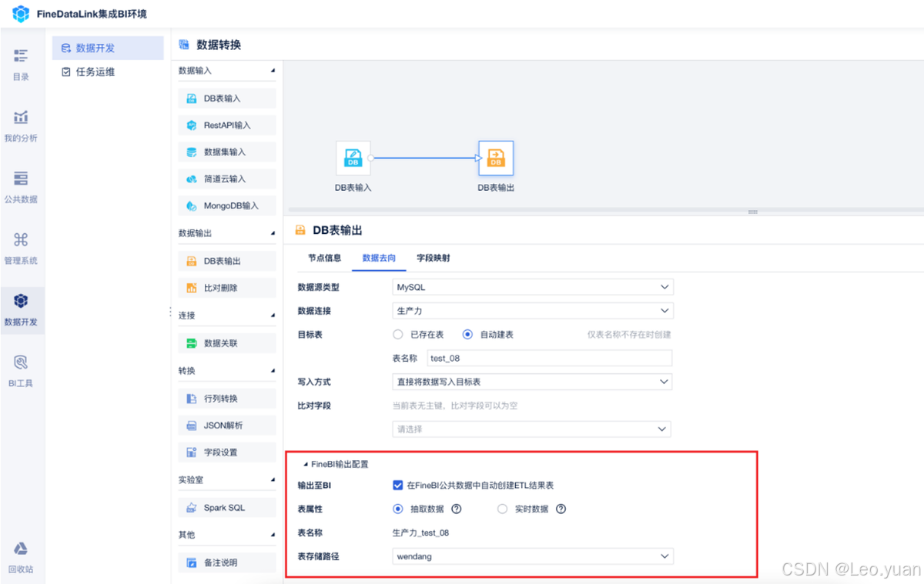Select the MongoDB输入 operator
Image resolution: width=924 pixels, height=584 pixels.
click(226, 206)
